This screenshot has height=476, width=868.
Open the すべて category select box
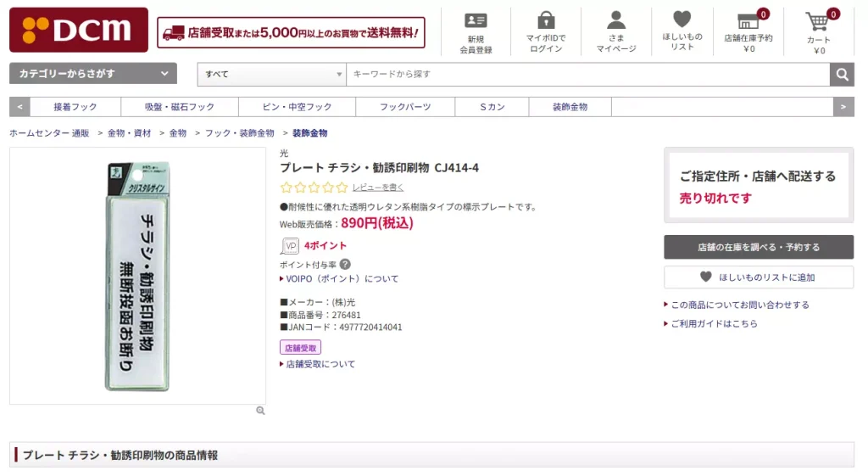[x=272, y=75]
